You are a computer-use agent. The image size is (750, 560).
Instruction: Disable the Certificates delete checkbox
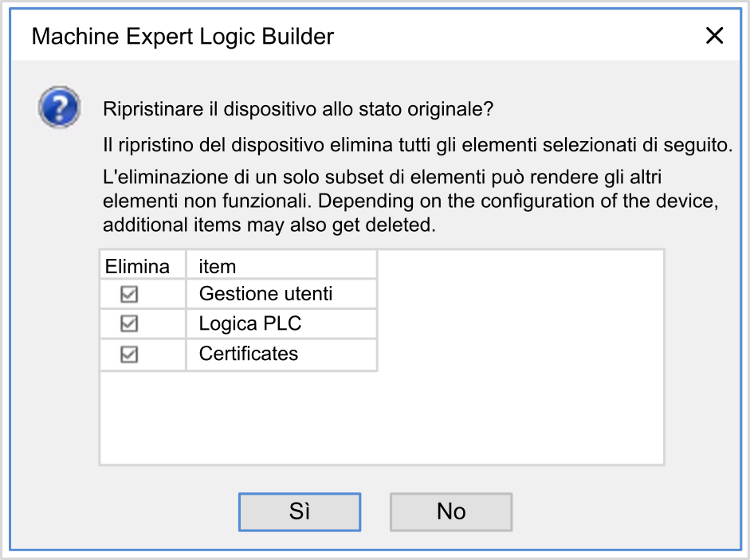[x=129, y=354]
